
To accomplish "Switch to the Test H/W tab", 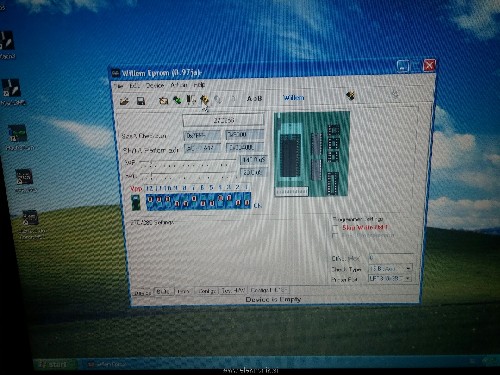I will point(233,291).
